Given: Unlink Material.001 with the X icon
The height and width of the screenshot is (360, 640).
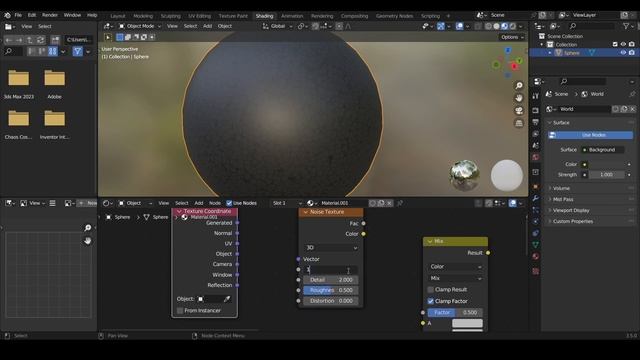Looking at the screenshot, I should [x=389, y=203].
